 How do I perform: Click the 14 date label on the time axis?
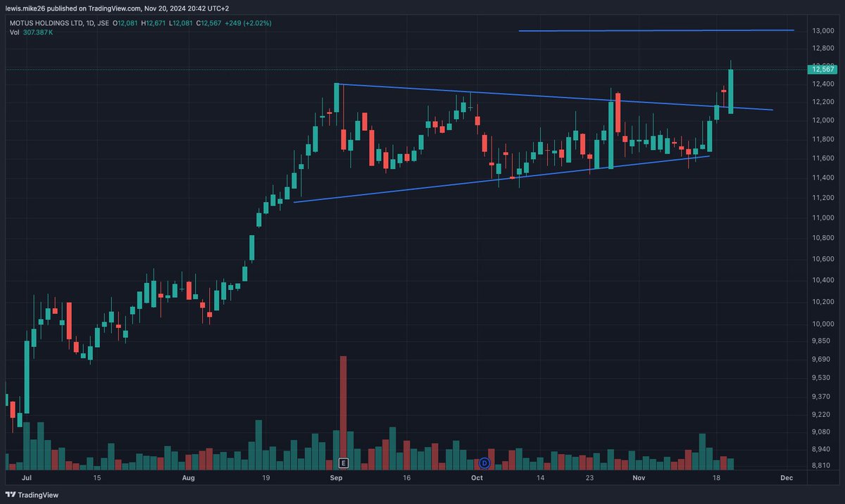coord(540,478)
